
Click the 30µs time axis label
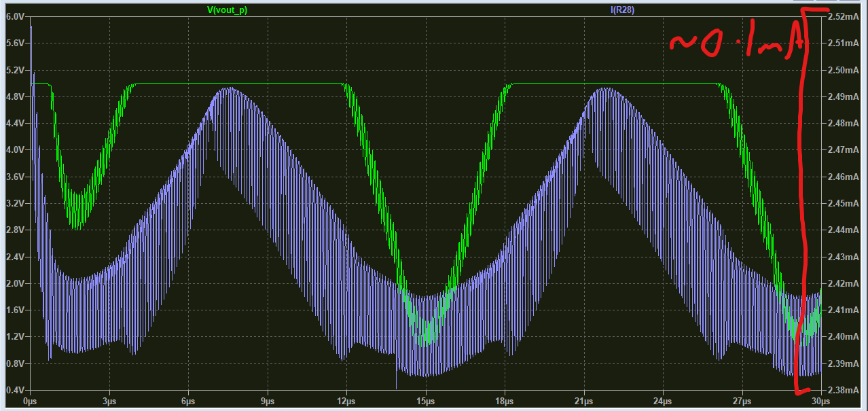tap(820, 401)
